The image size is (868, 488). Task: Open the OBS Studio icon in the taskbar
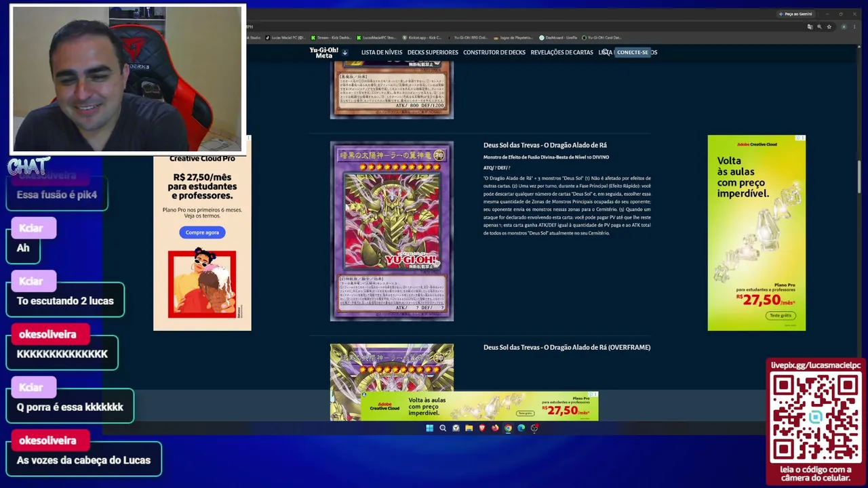[x=534, y=428]
